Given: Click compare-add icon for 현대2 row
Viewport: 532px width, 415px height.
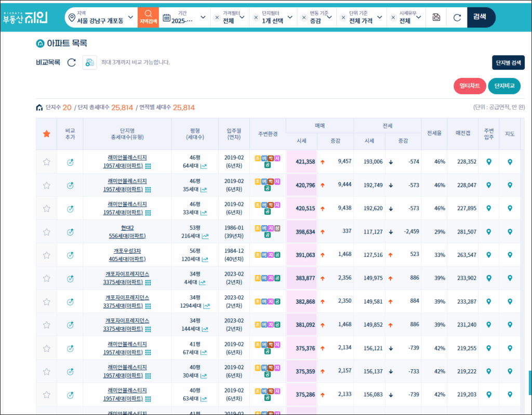Looking at the screenshot, I should point(70,232).
